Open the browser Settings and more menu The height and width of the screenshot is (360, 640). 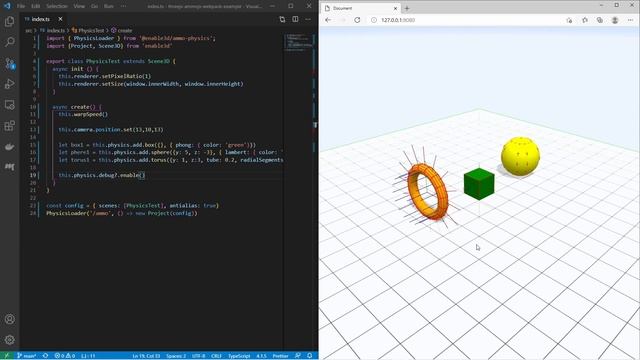click(630, 20)
